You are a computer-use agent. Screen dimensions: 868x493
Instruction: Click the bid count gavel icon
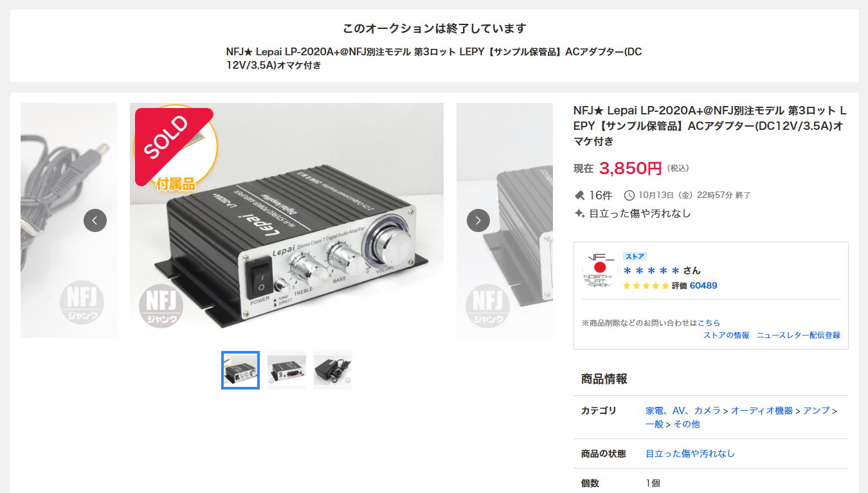(579, 195)
